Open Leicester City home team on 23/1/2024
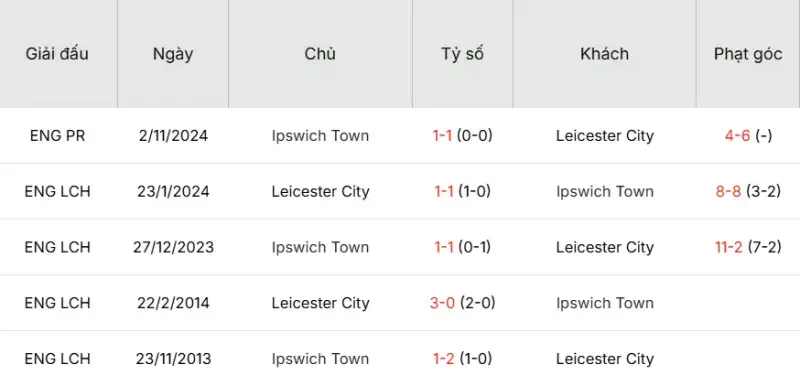Viewport: 800px width, 386px height. click(x=320, y=192)
